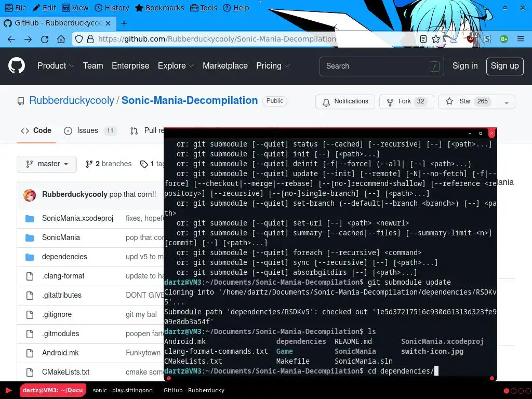532x399 pixels.
Task: Open the Bookmarks menu
Action: pos(159,8)
